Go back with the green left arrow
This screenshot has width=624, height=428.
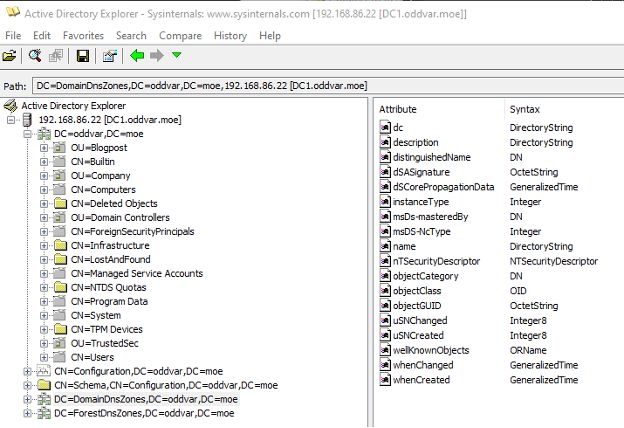[137, 55]
